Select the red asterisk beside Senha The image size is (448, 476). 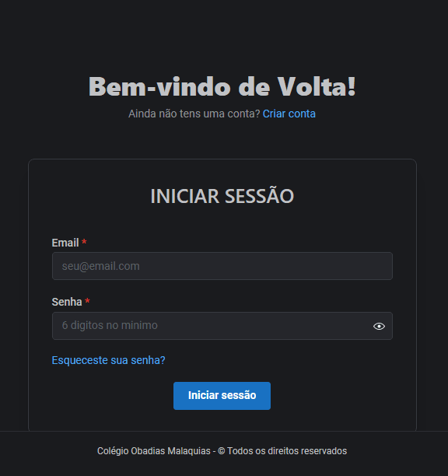[x=87, y=301]
